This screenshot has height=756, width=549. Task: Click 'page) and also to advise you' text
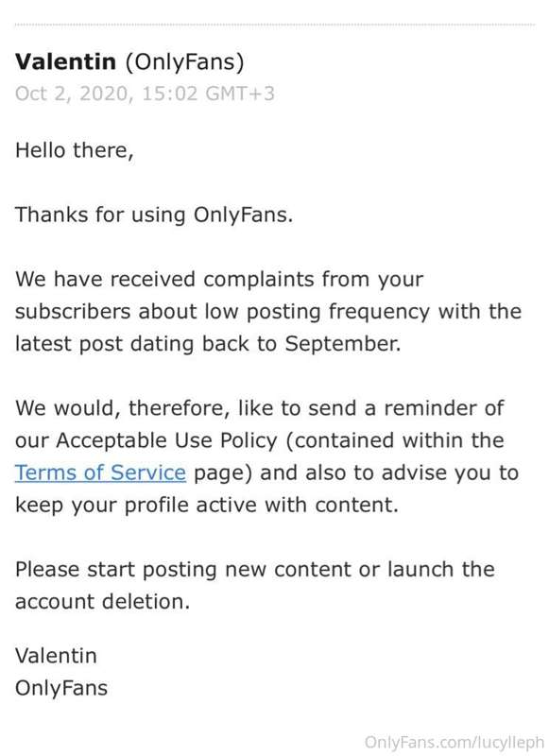[x=356, y=473]
